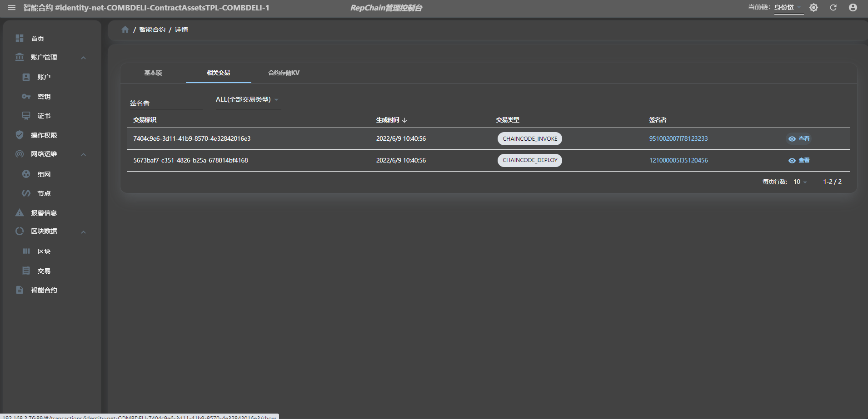The width and height of the screenshot is (868, 419).
Task: Click the 区块数据 donut icon
Action: click(x=20, y=231)
